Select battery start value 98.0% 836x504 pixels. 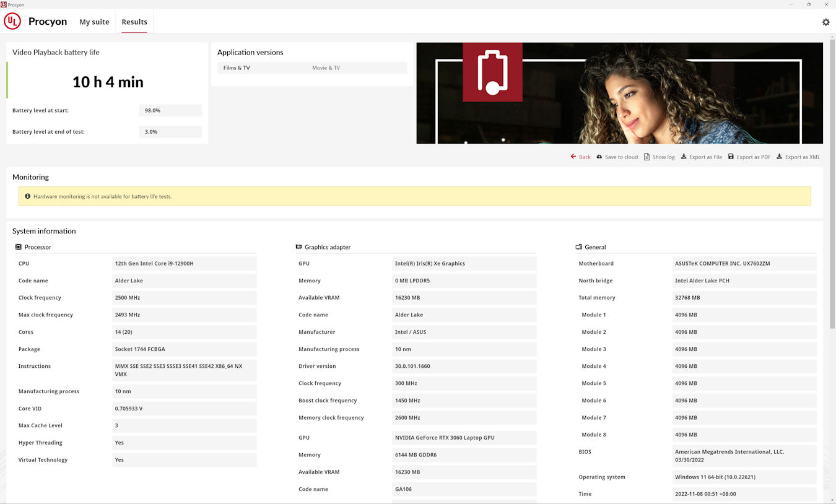pos(170,110)
